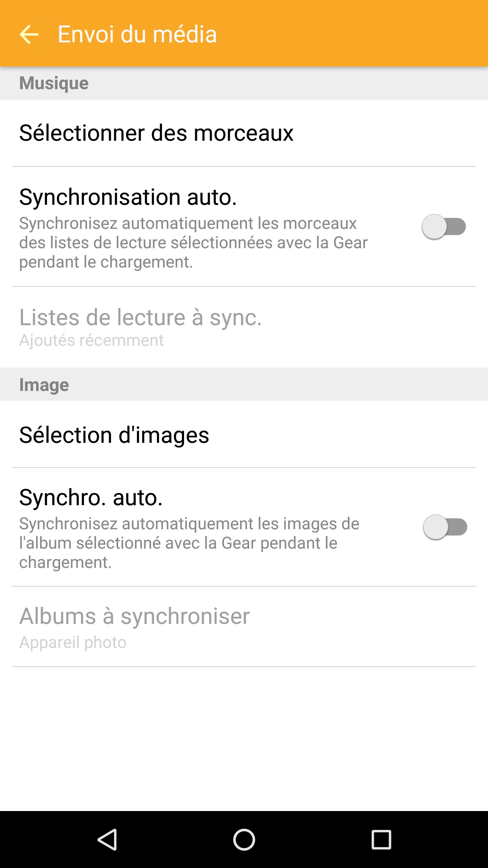Tap the Synchro. auto. title text
This screenshot has height=868, width=488.
pos(91,497)
